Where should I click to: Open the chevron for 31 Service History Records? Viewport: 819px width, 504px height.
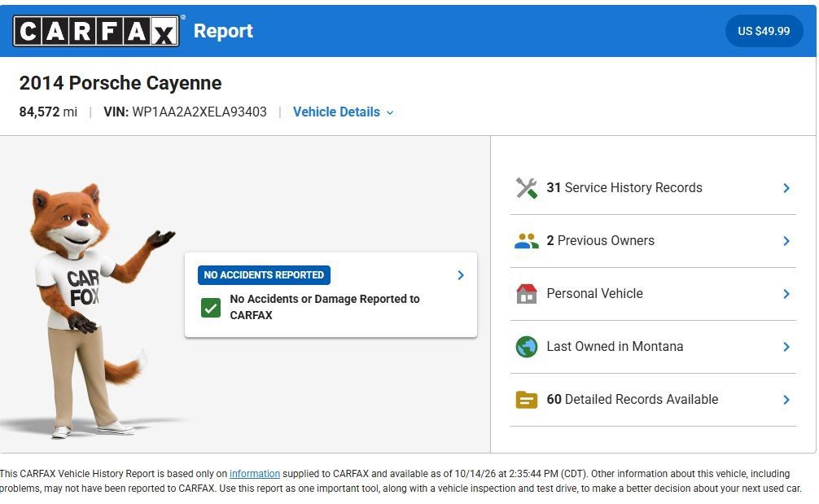[x=786, y=188]
